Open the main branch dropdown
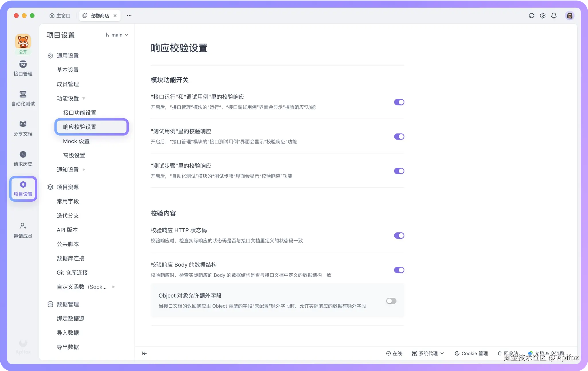 point(116,35)
